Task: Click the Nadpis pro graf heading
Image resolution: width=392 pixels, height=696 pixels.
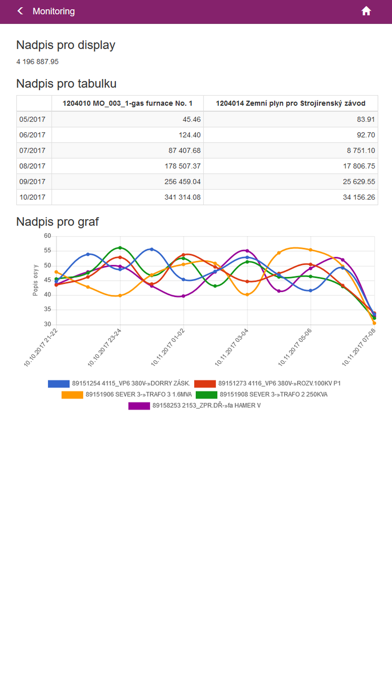Action: (x=57, y=221)
